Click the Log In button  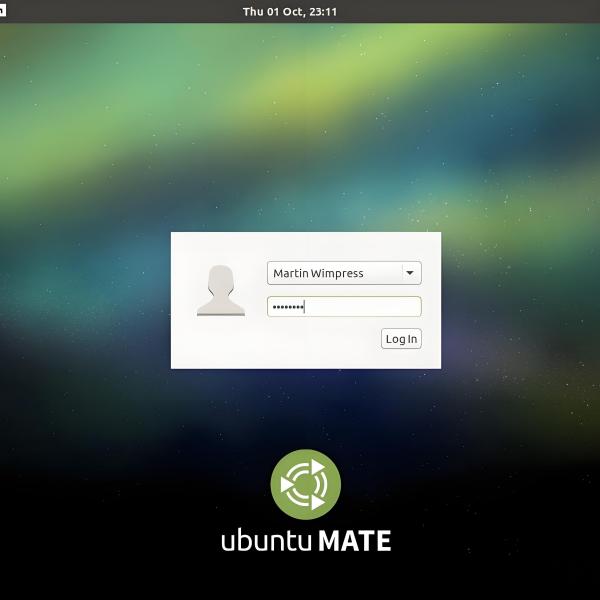point(401,339)
